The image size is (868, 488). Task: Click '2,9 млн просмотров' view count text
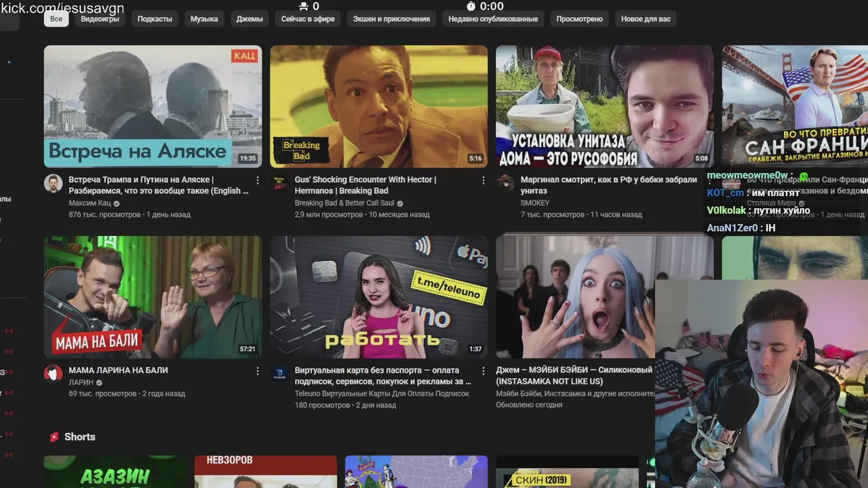click(329, 215)
